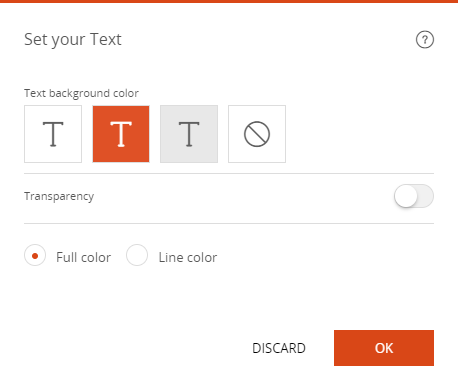458x391 pixels.
Task: Click the 'Line color' label text
Action: 188,257
